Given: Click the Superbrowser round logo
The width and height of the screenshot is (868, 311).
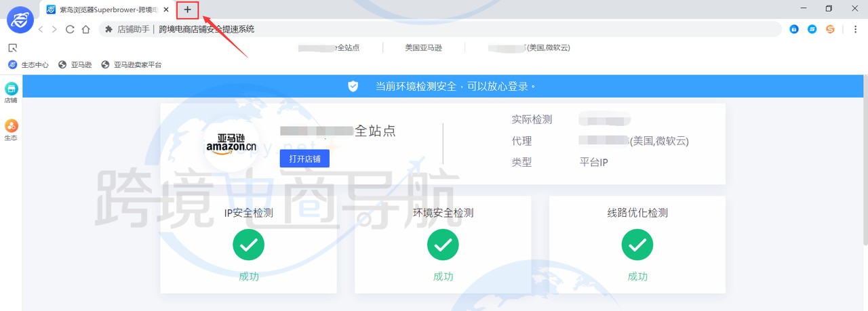Looking at the screenshot, I should click(20, 19).
